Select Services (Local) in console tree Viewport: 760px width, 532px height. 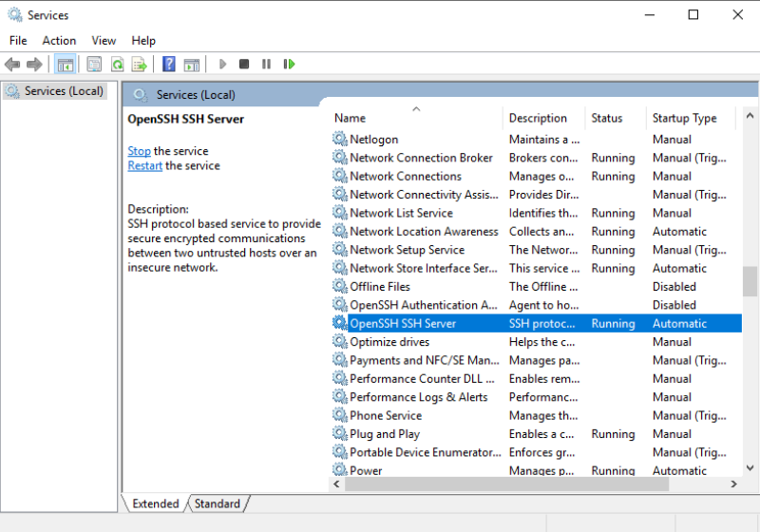(x=55, y=91)
